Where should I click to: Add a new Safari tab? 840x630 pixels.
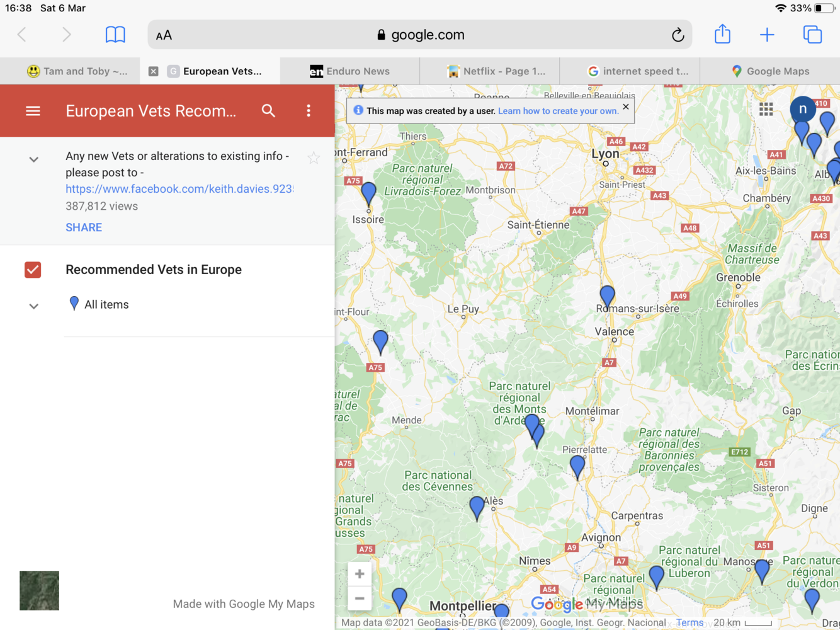pyautogui.click(x=767, y=35)
